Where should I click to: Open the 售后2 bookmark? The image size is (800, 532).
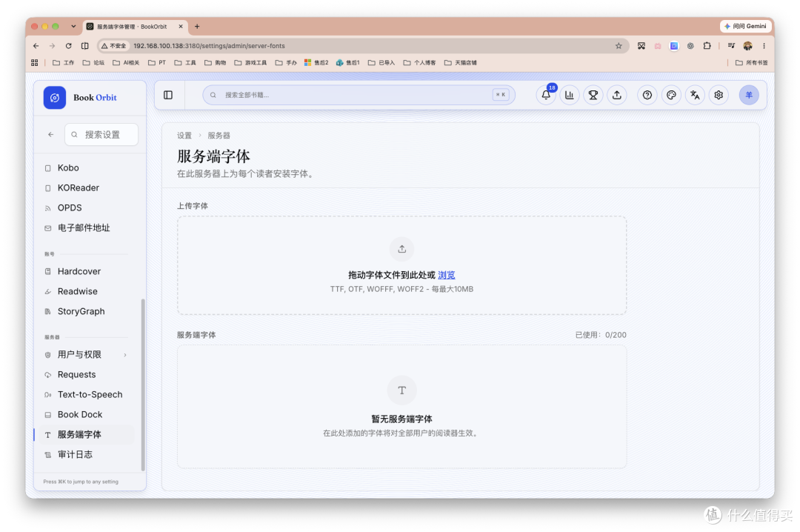[x=316, y=63]
